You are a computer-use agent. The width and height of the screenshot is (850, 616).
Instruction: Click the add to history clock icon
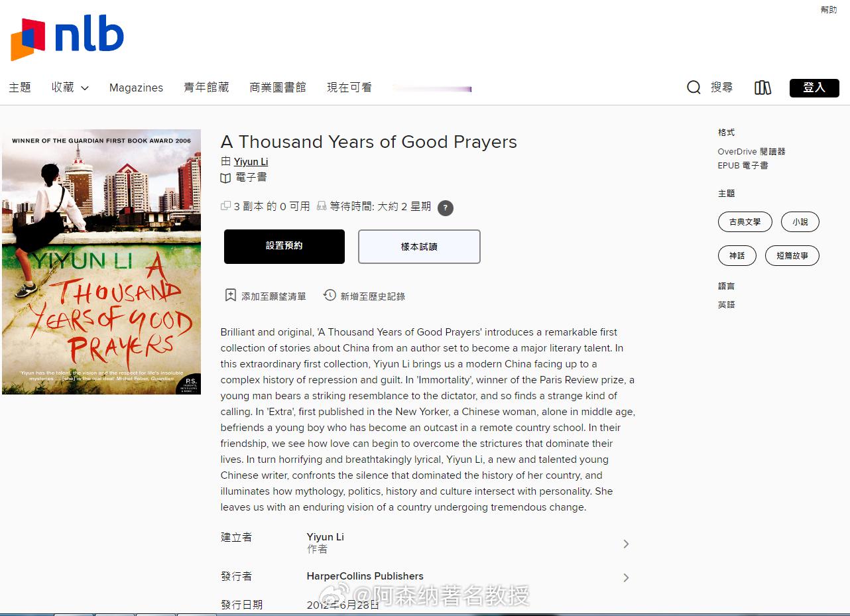[x=330, y=295]
